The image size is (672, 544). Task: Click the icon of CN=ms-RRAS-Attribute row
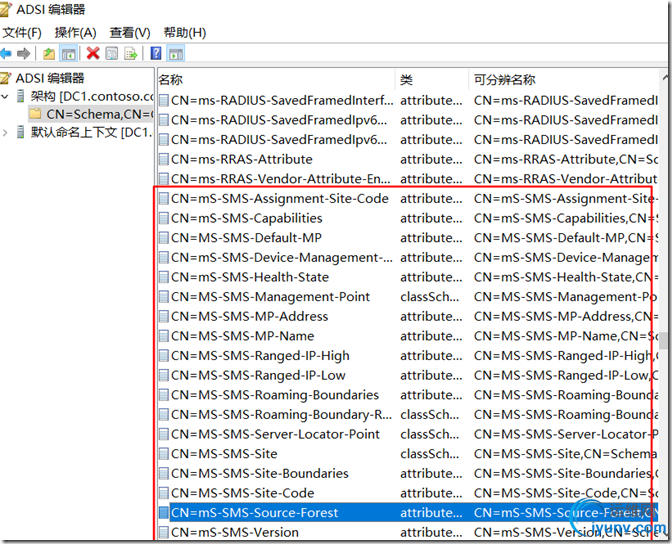pos(163,159)
